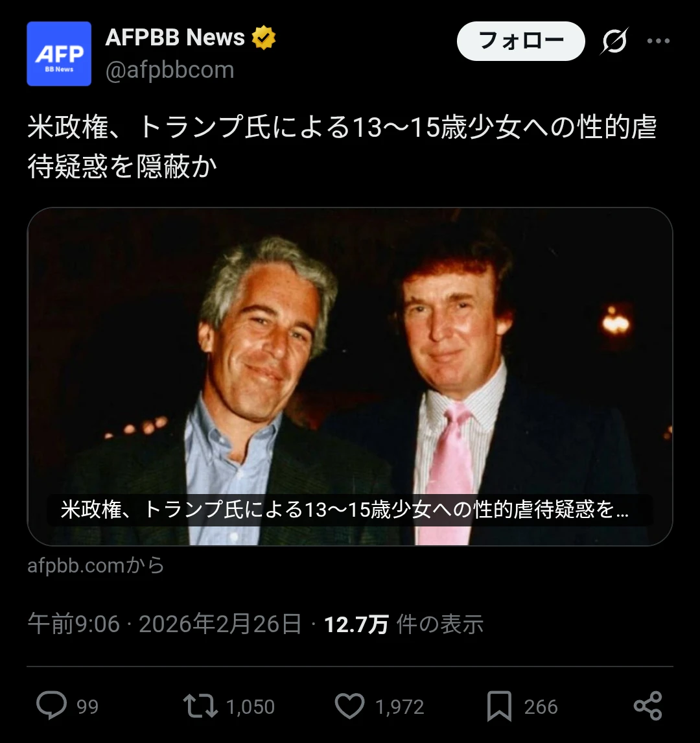Open the AFPBB News profile avatar
Image resolution: width=700 pixels, height=743 pixels.
coord(59,54)
